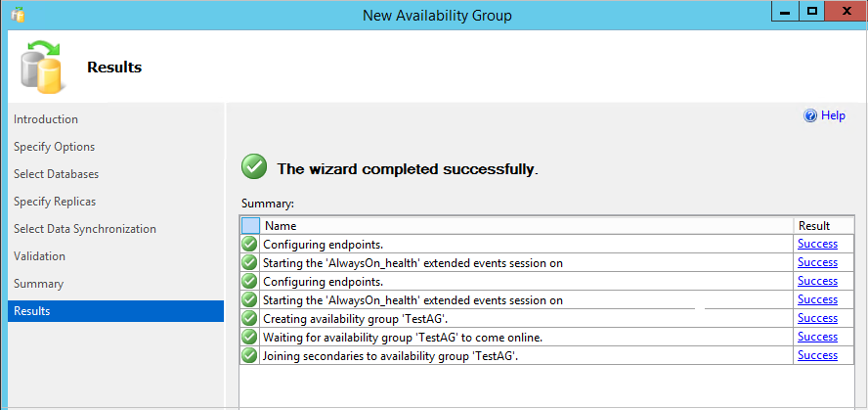This screenshot has height=410, width=868.
Task: Click green check beside Waiting for availability group
Action: pos(250,337)
